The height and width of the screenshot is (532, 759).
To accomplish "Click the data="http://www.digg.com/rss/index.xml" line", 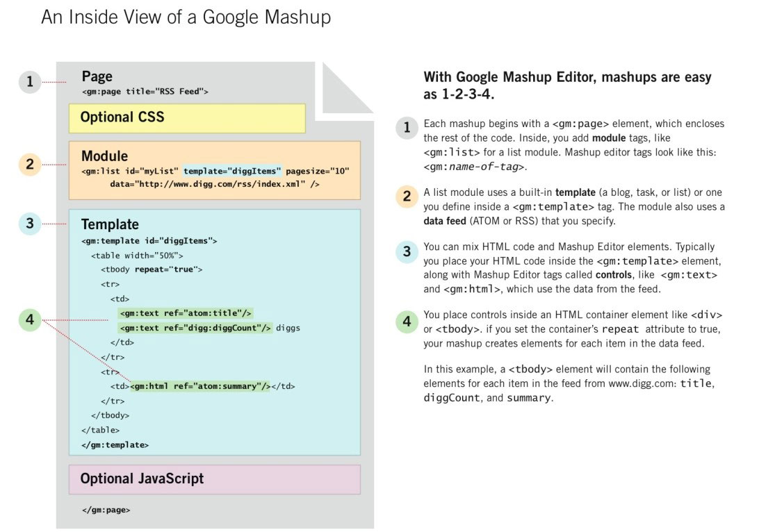I will 215,184.
